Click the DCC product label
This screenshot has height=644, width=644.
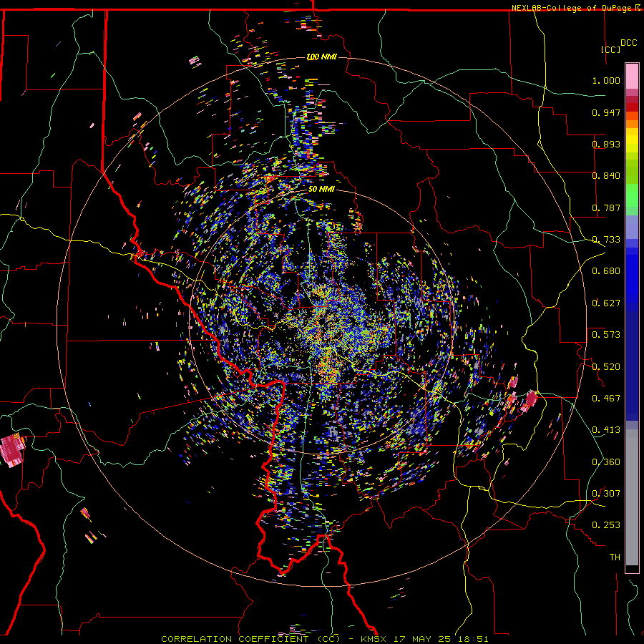(x=628, y=43)
